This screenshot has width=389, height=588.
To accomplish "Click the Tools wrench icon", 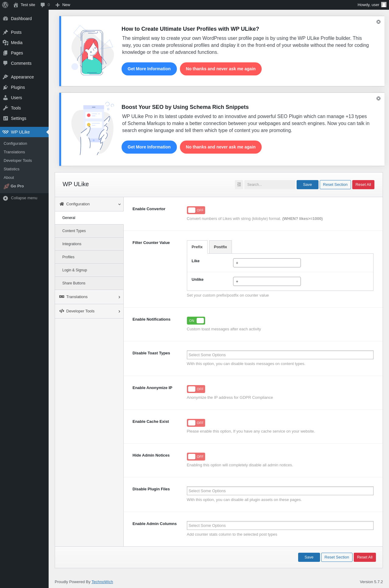I will (5, 108).
